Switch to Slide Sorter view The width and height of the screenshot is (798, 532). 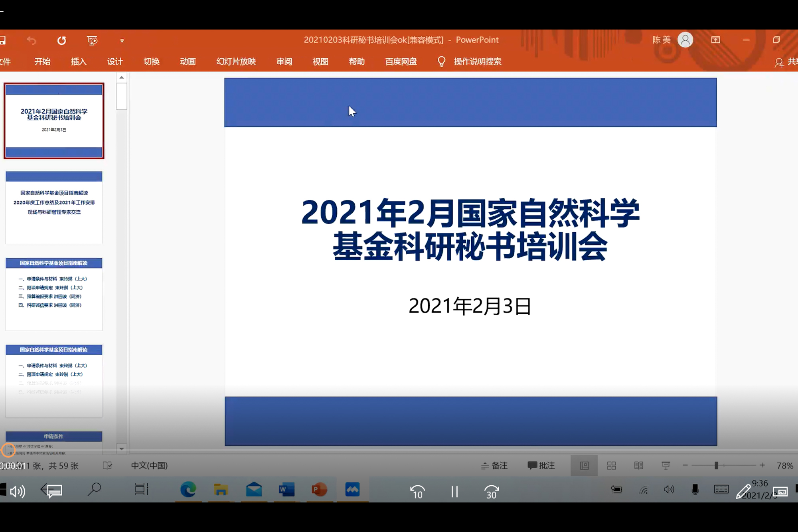click(x=611, y=465)
